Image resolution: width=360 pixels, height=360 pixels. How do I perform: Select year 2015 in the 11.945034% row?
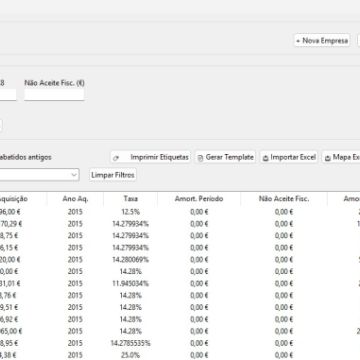[75, 283]
